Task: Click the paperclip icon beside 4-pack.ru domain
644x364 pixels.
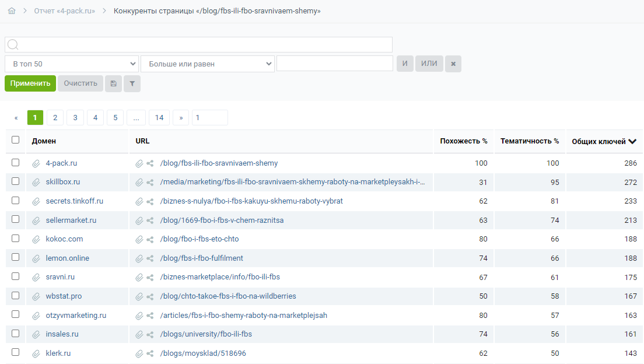Action: point(36,163)
